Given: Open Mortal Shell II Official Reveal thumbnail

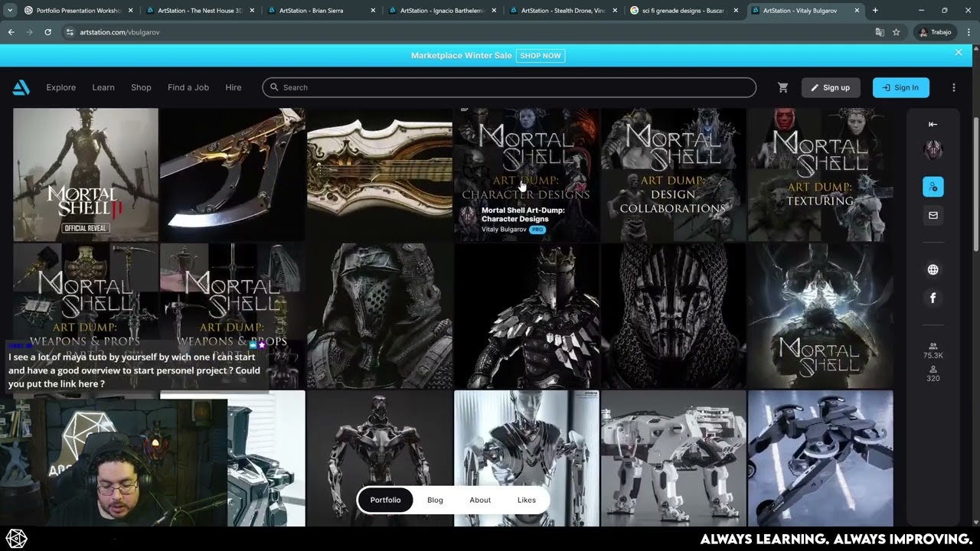Looking at the screenshot, I should point(86,174).
